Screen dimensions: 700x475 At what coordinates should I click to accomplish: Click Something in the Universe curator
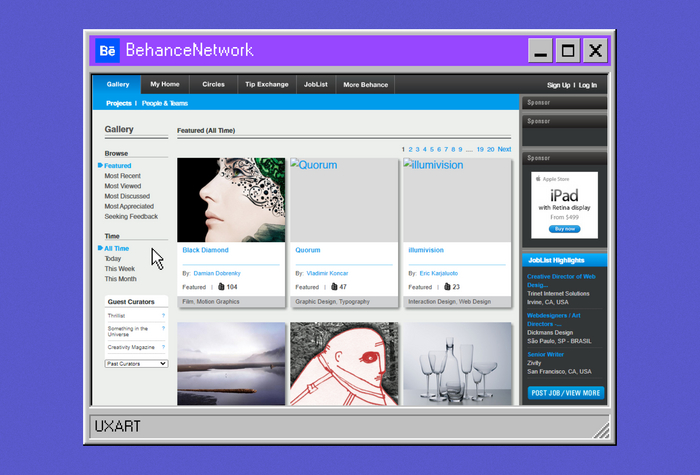pos(128,331)
